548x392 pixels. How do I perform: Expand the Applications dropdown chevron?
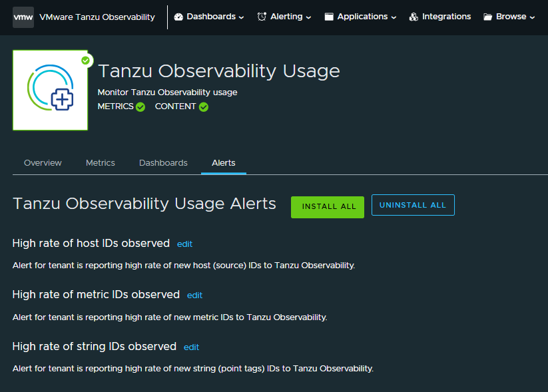(394, 17)
